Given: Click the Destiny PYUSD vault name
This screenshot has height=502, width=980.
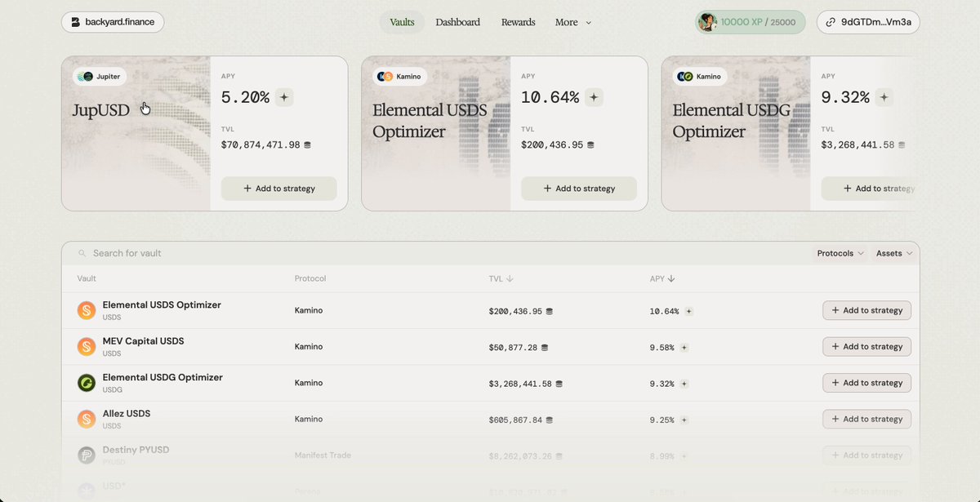Looking at the screenshot, I should click(x=136, y=450).
